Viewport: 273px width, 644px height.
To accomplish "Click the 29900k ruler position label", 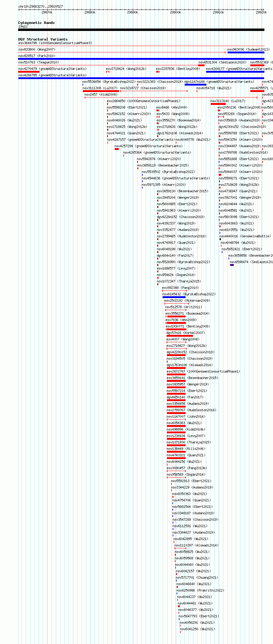I will (x=175, y=12).
